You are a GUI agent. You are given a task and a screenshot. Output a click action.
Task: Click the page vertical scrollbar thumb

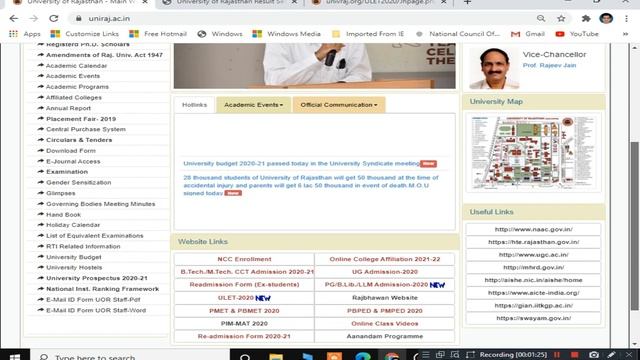[634, 226]
